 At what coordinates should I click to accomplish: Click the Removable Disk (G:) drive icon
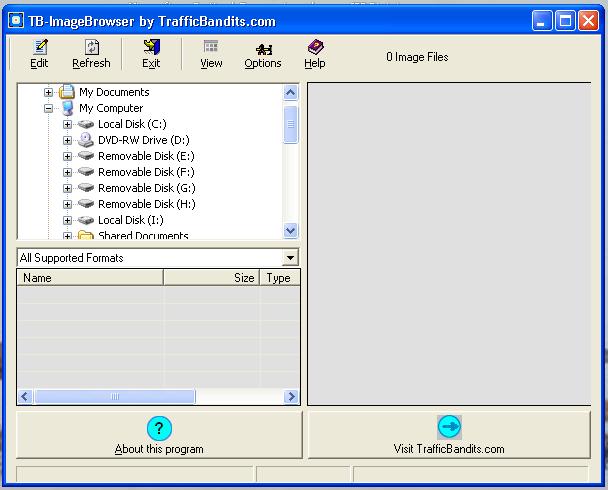tap(86, 188)
